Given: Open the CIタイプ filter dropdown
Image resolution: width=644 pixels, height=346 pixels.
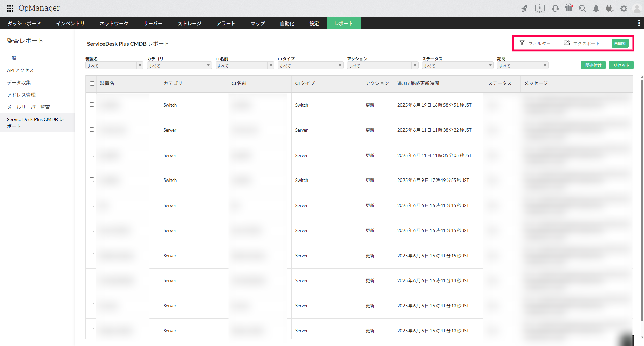Looking at the screenshot, I should pyautogui.click(x=311, y=66).
